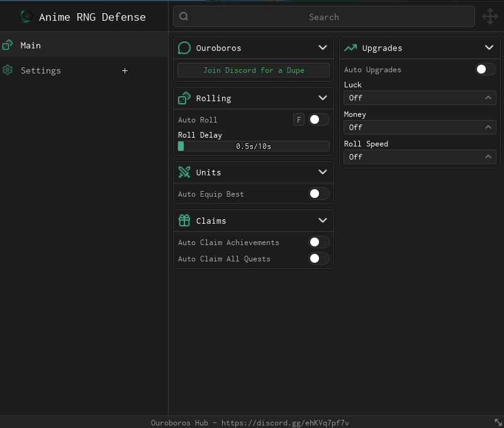Click the Rolling section dice icon
Viewport: 504px width, 428px height.
tap(184, 98)
